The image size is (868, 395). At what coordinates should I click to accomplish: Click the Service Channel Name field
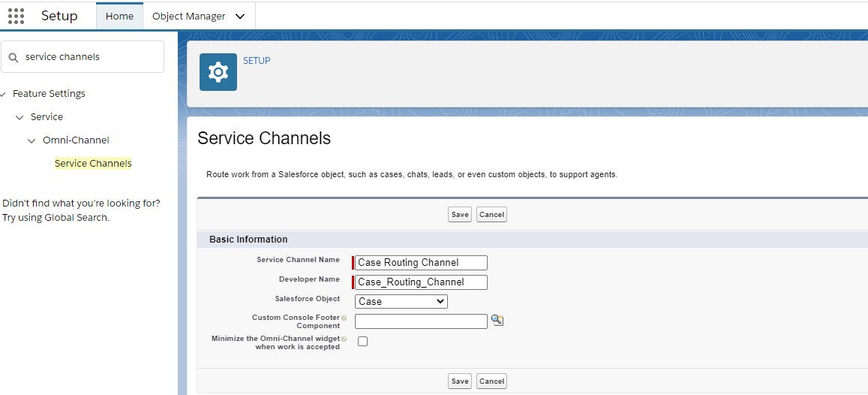click(x=421, y=263)
